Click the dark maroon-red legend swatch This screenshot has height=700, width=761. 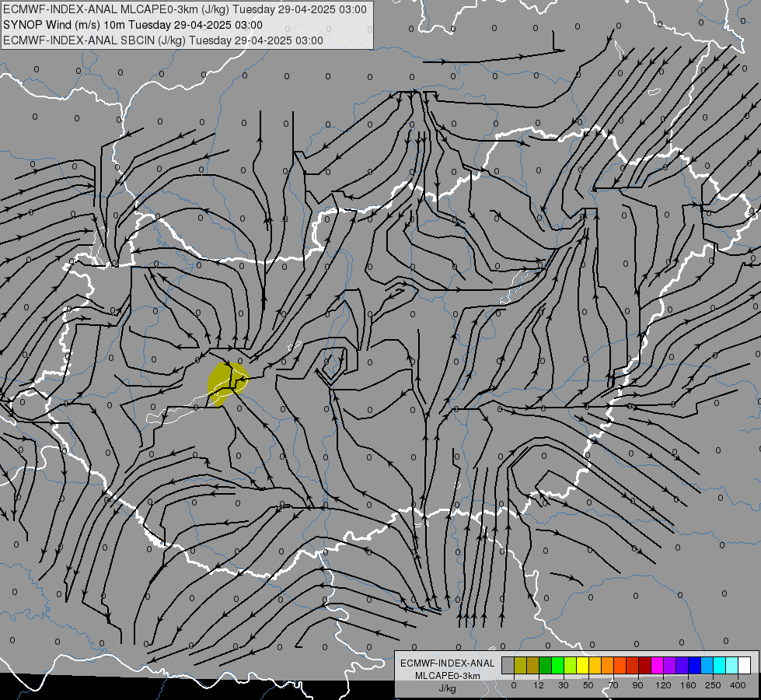645,665
